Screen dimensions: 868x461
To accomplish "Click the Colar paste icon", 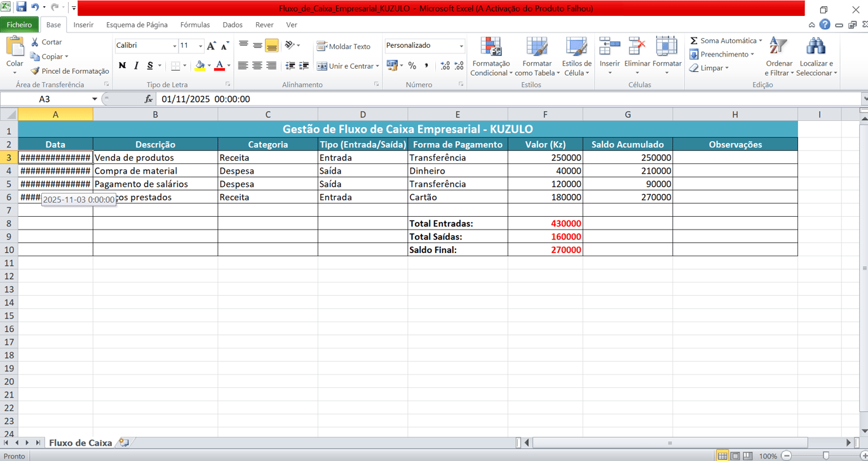I will (x=15, y=47).
